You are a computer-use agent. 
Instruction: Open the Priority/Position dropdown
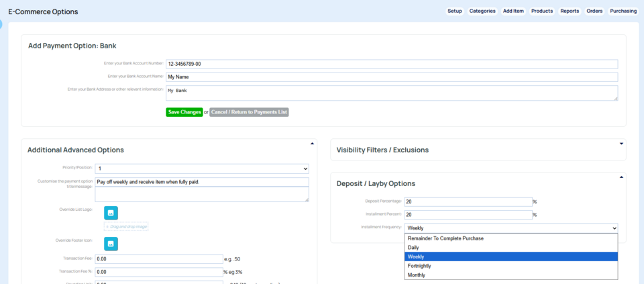click(202, 169)
